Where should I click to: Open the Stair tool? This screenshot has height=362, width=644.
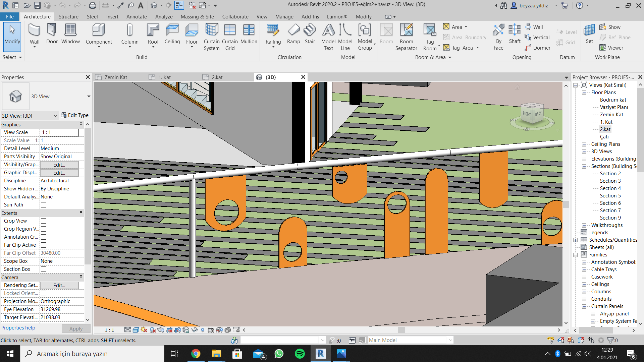coord(309,34)
